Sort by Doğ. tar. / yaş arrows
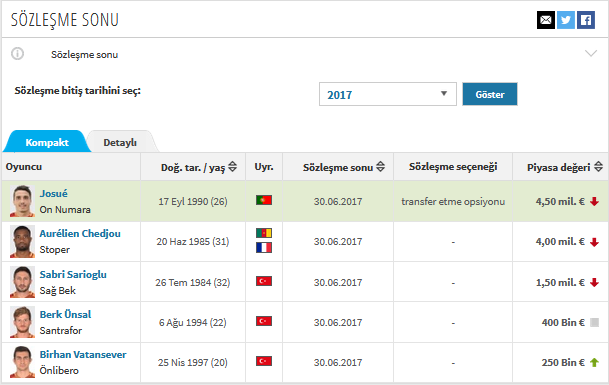609x385 pixels. point(233,167)
